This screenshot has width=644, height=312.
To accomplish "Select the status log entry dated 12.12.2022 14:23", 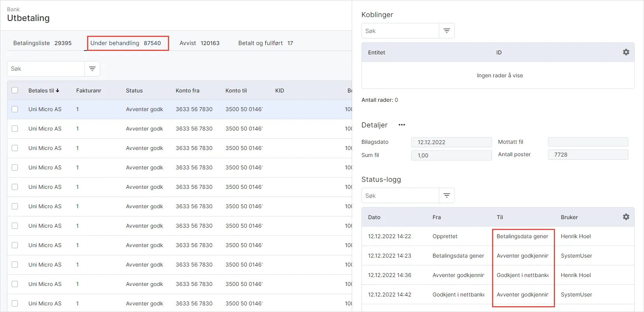I will pos(498,256).
